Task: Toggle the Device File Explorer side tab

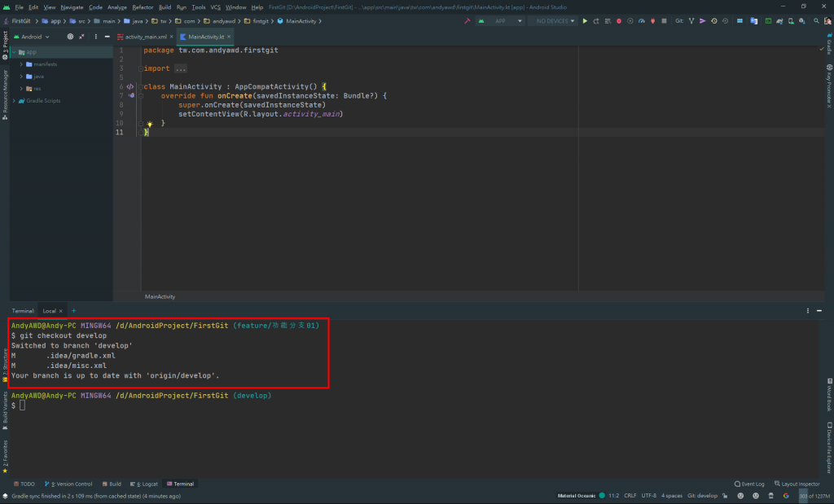Action: click(x=829, y=448)
